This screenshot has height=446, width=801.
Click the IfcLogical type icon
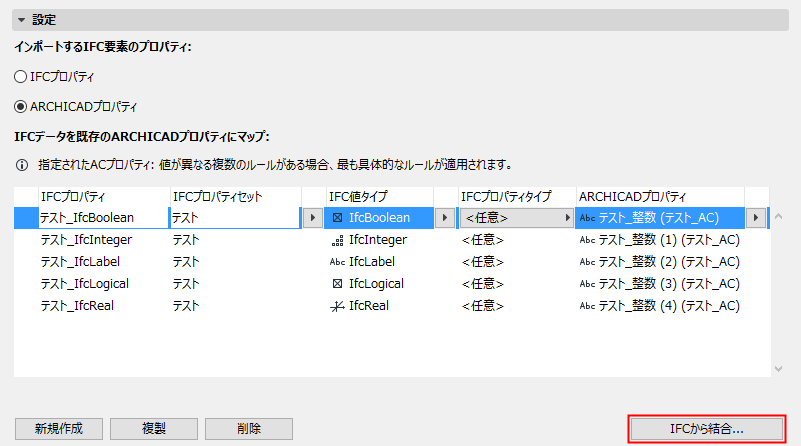pos(337,284)
